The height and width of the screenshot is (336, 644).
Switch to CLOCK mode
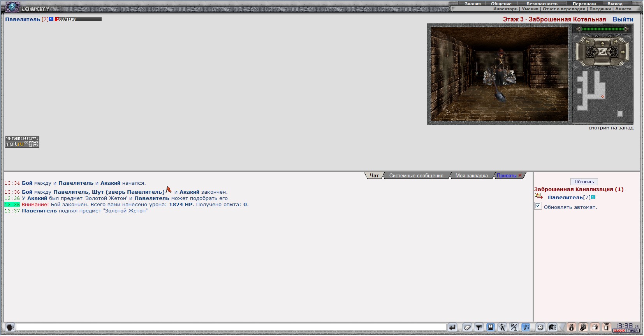point(619,331)
